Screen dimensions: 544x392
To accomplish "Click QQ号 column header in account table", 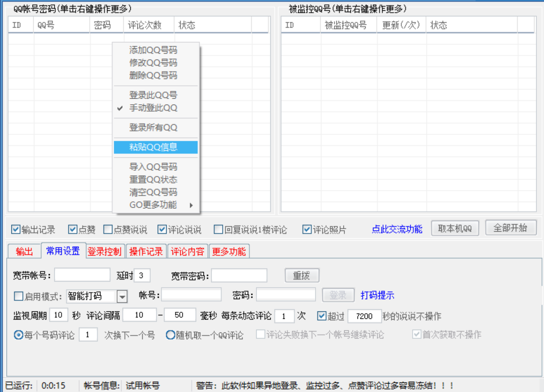I will 62,25.
